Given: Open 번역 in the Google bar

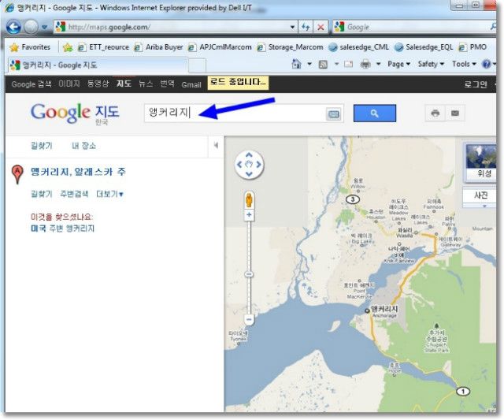Looking at the screenshot, I should 167,84.
